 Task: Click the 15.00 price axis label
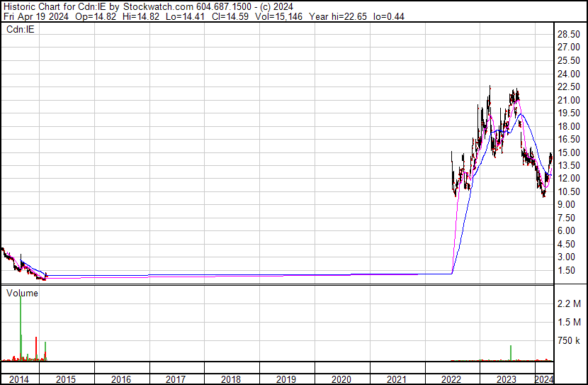pos(570,152)
